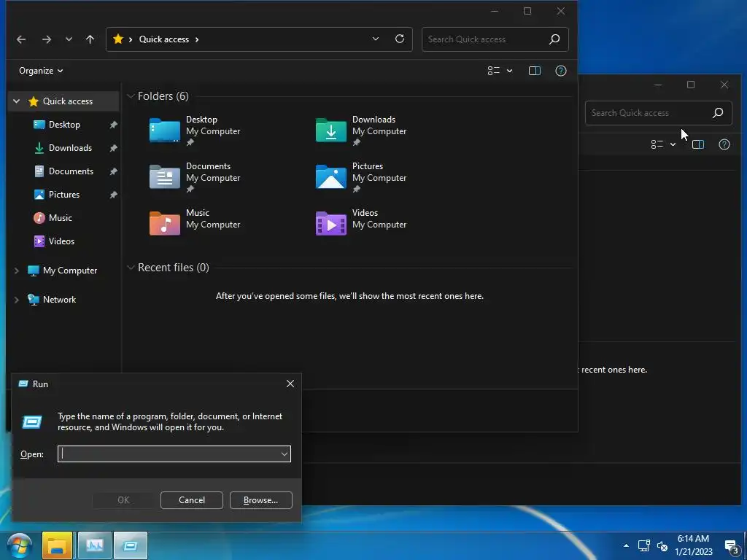This screenshot has width=747, height=560.
Task: Select the Videos folder icon in Folders group
Action: [x=330, y=223]
